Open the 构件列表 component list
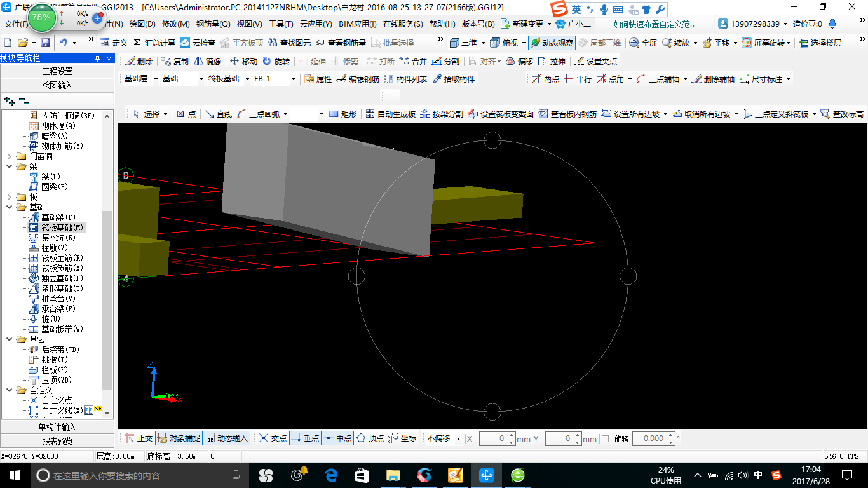Viewport: 868px width, 488px height. [405, 79]
